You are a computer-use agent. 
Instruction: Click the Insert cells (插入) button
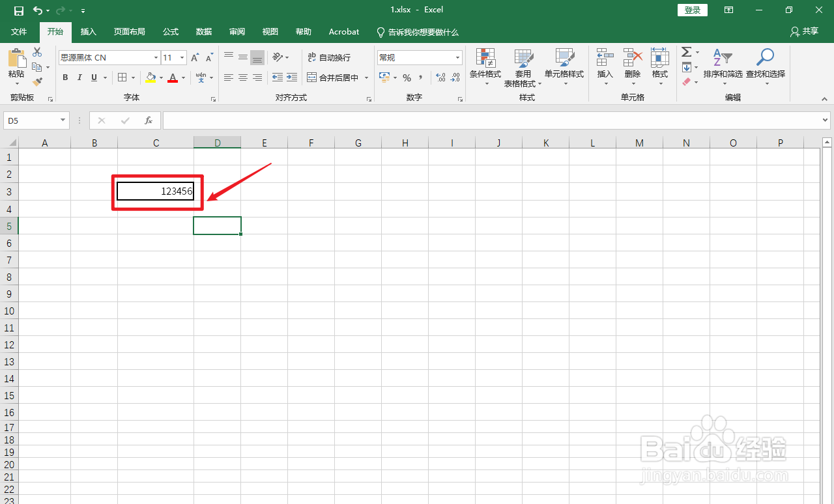(x=605, y=66)
